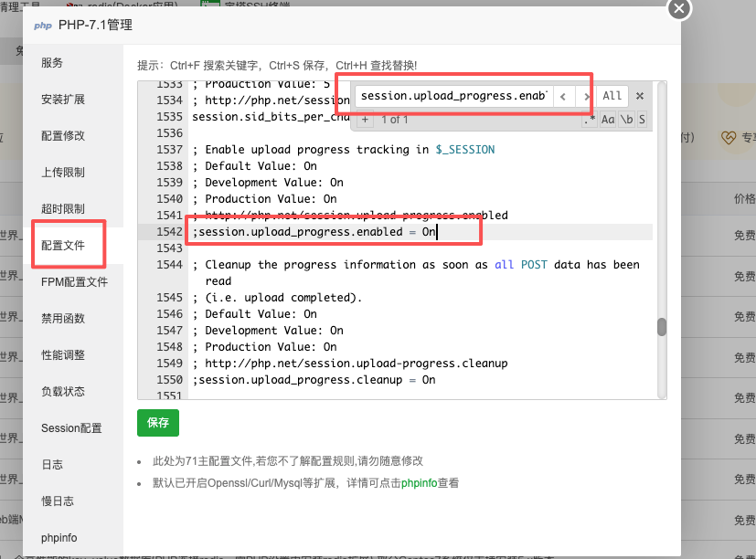Open the 性能调整 section

[x=63, y=355]
